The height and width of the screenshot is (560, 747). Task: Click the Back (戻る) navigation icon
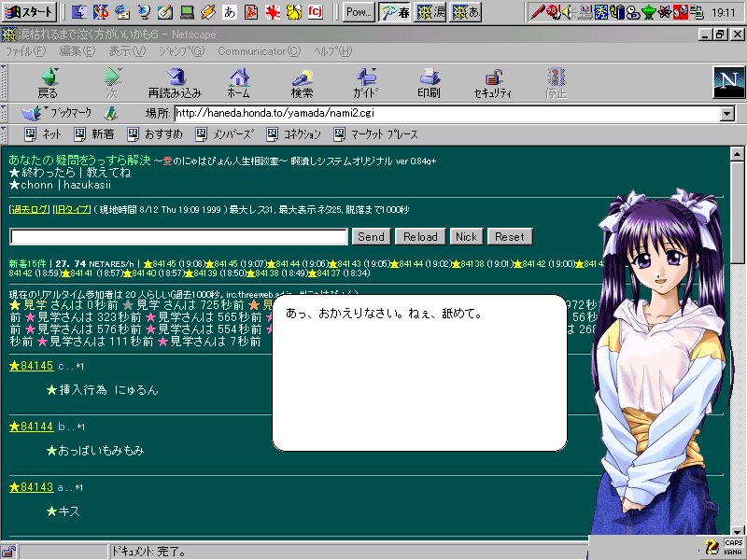coord(48,83)
